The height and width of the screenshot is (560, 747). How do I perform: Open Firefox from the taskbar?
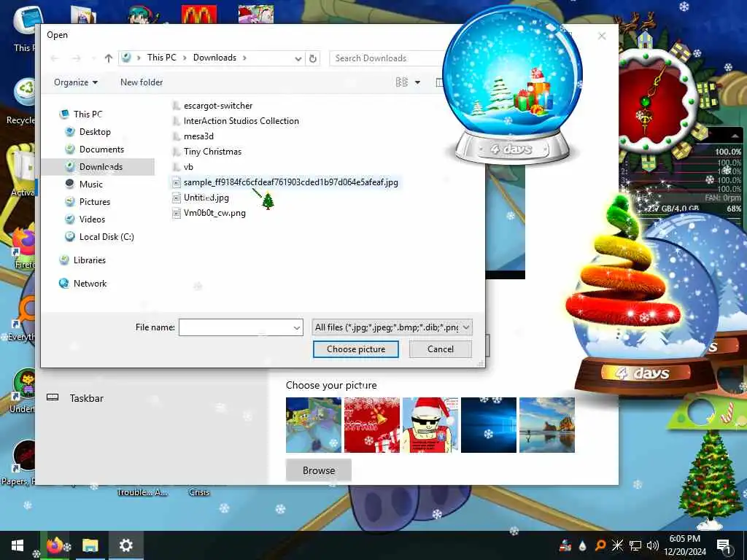(55, 545)
